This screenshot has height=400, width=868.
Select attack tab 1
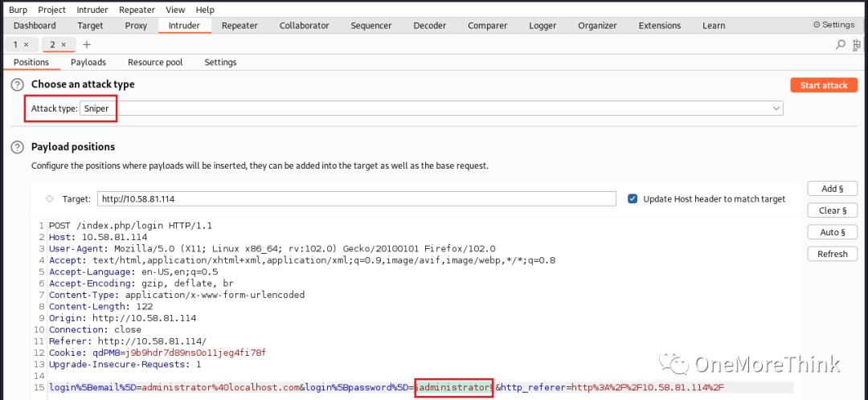click(15, 45)
